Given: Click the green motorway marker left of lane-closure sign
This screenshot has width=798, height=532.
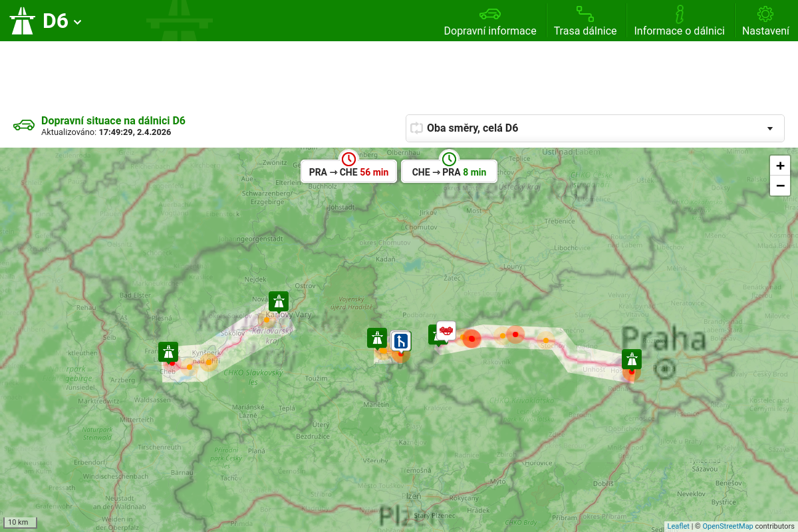Looking at the screenshot, I should [377, 338].
